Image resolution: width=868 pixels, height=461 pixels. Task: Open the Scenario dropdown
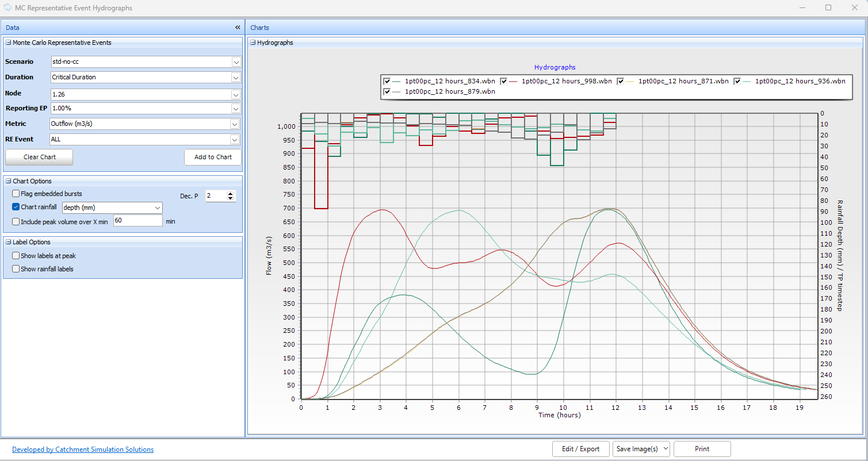coord(236,62)
